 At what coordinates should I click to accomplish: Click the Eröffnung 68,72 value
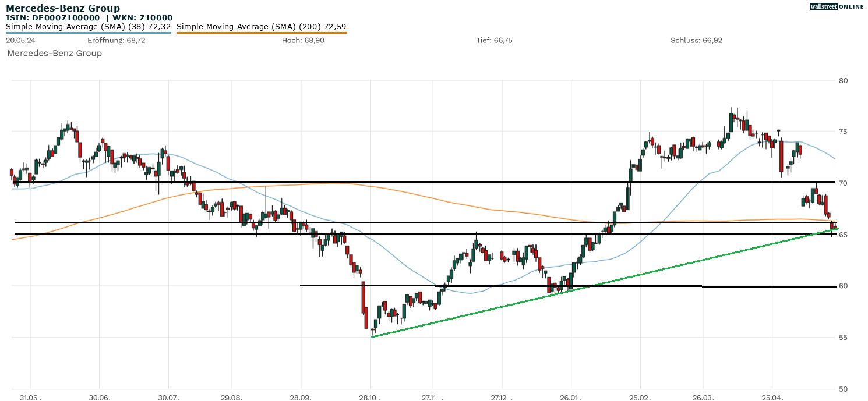tap(116, 40)
